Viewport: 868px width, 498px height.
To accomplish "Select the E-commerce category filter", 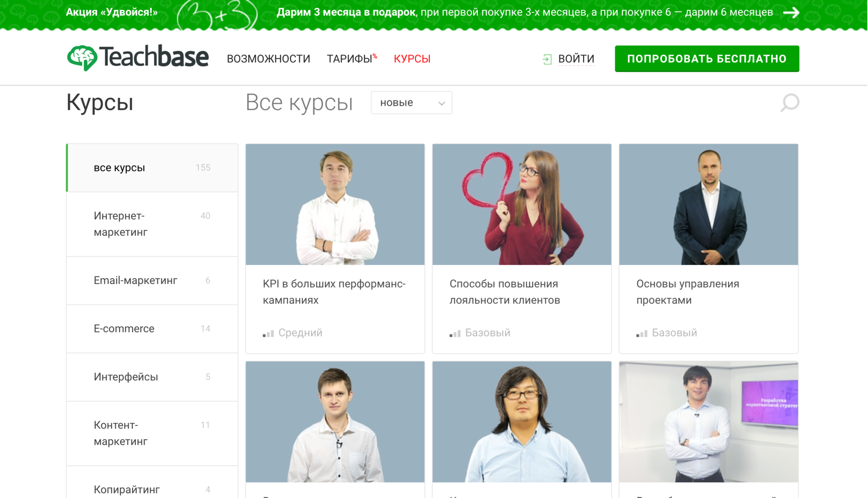I will point(124,329).
